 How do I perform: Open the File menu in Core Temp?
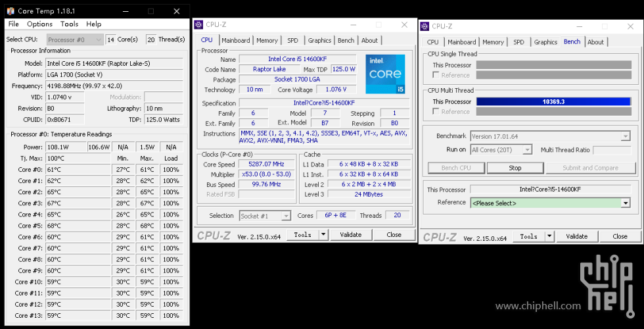(14, 24)
